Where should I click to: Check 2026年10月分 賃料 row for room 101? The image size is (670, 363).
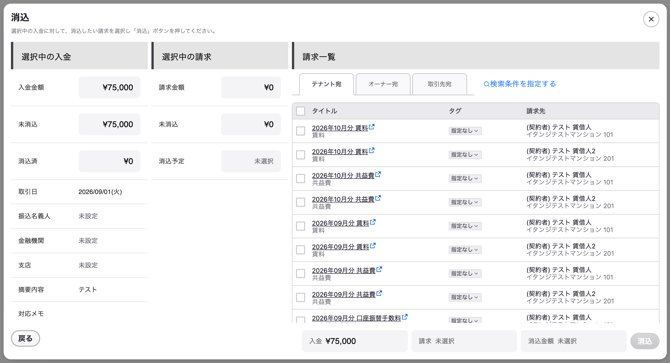coord(301,131)
